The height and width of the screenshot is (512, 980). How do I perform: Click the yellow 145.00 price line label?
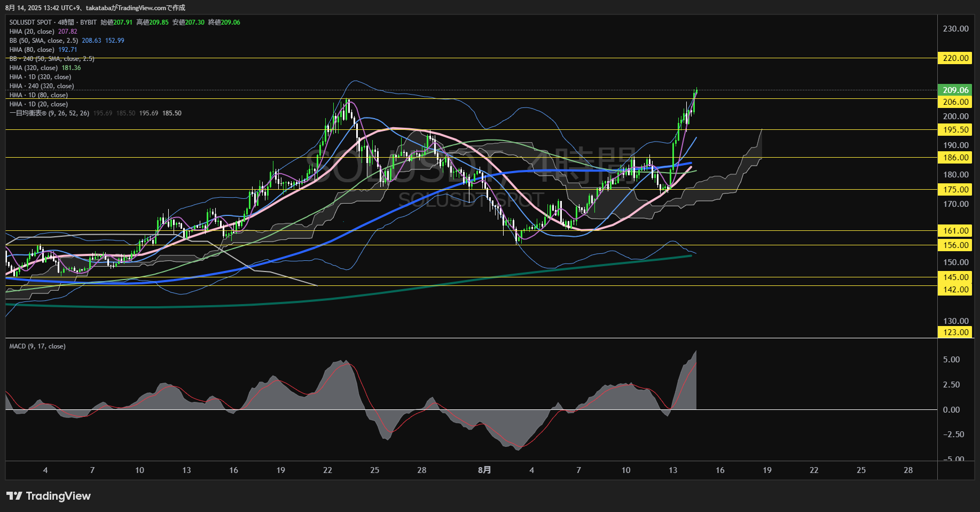[x=955, y=277]
